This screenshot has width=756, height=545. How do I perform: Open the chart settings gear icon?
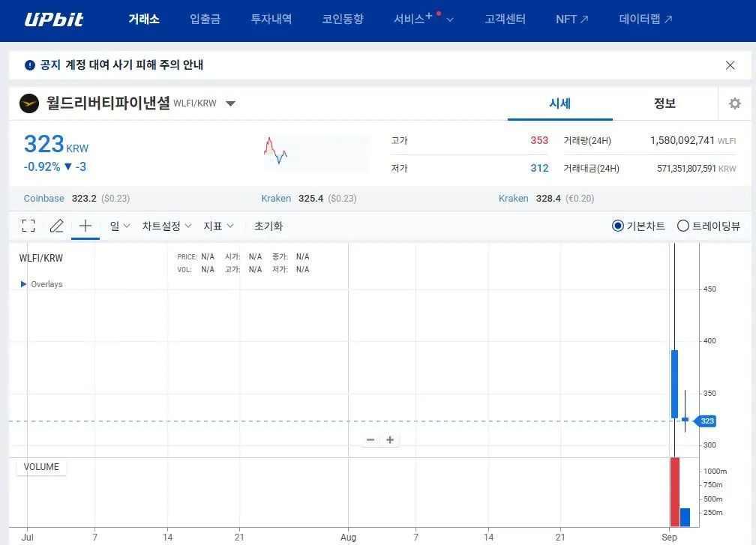pyautogui.click(x=735, y=103)
